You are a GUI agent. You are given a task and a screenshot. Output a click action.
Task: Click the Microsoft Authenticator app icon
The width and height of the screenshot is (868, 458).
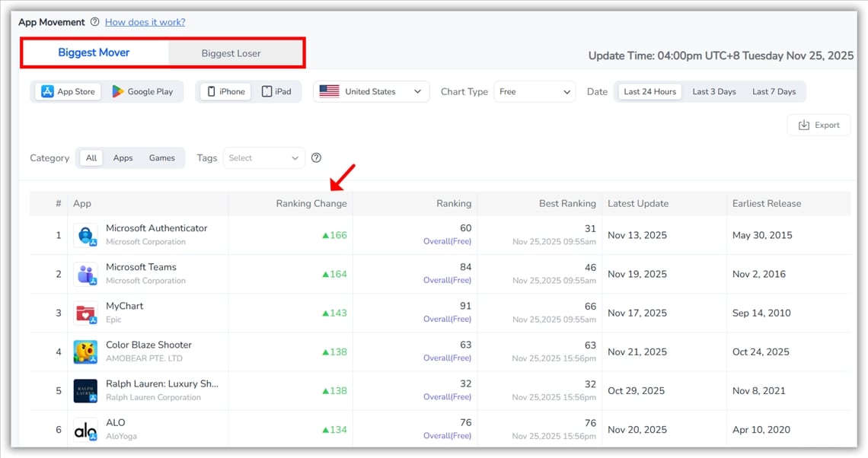[x=85, y=234]
